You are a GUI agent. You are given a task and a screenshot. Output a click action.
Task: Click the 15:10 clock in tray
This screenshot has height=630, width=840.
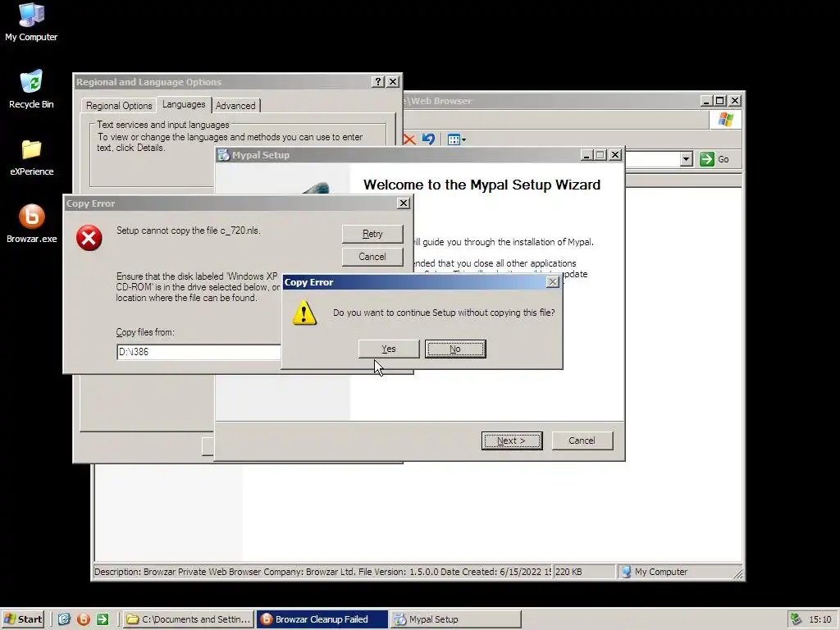[820, 619]
